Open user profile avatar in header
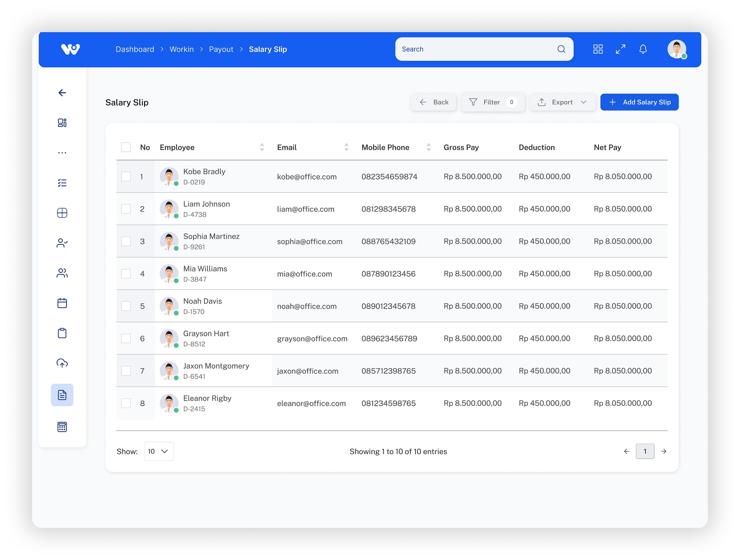 (677, 49)
